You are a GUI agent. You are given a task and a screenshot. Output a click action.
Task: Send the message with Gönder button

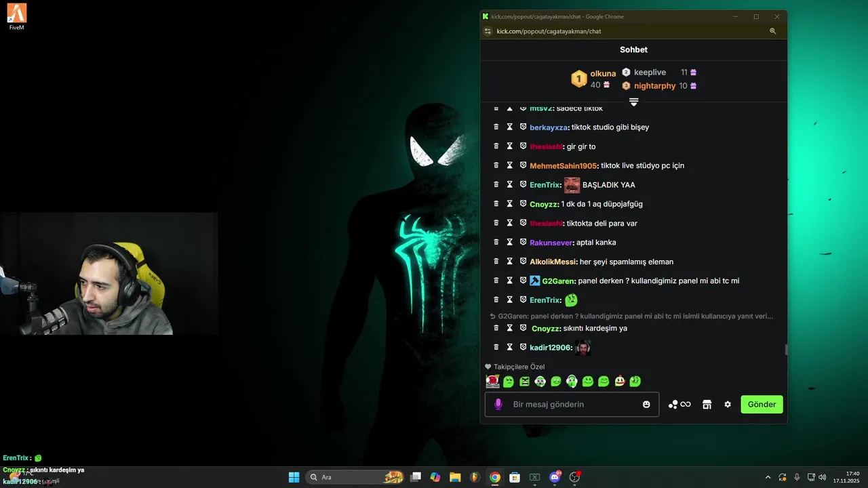762,404
